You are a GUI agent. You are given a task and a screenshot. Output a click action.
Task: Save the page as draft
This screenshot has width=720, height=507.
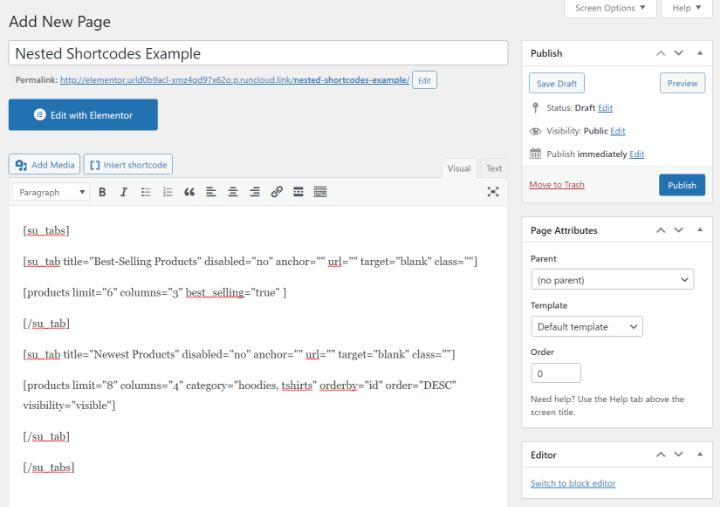[557, 83]
